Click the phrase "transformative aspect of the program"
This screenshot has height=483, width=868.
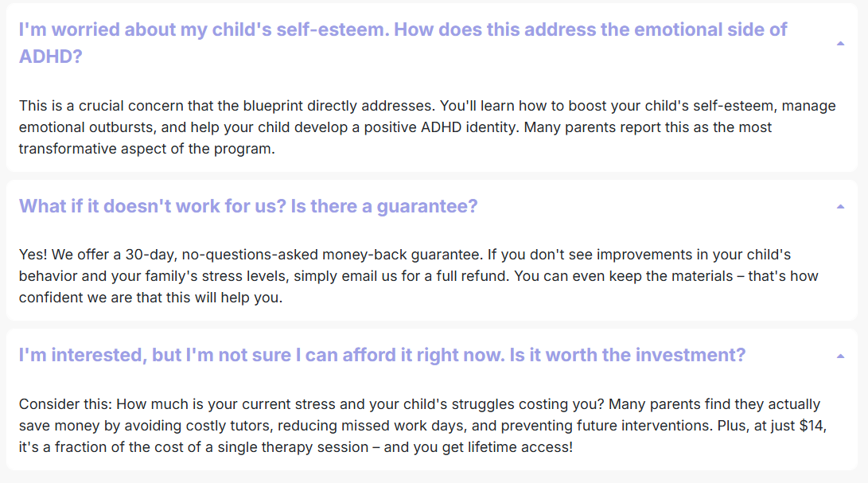coord(146,148)
